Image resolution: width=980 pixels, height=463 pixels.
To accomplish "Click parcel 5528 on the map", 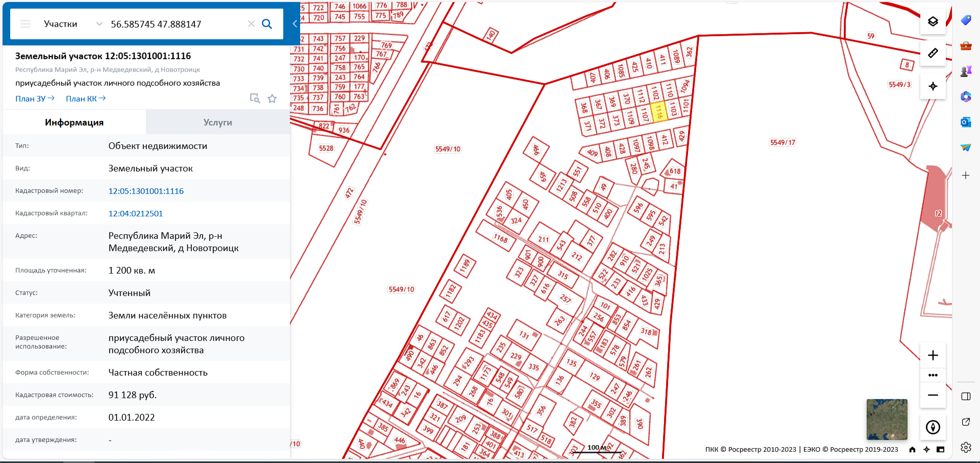I will (326, 149).
